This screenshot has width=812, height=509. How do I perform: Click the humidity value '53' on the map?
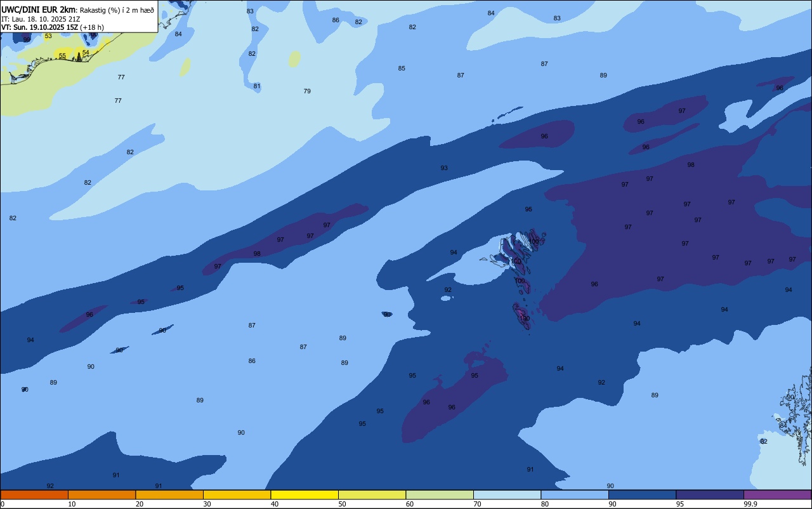click(48, 36)
